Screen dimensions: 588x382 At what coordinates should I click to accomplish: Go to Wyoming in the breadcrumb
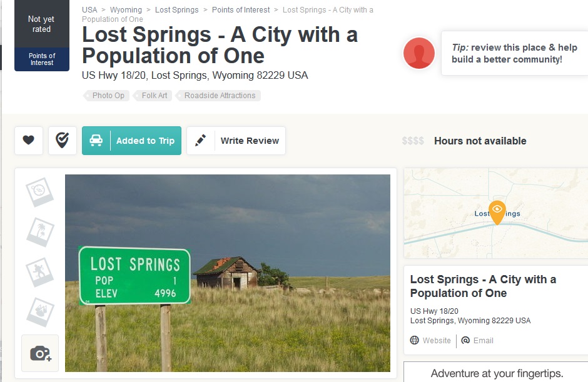point(126,10)
